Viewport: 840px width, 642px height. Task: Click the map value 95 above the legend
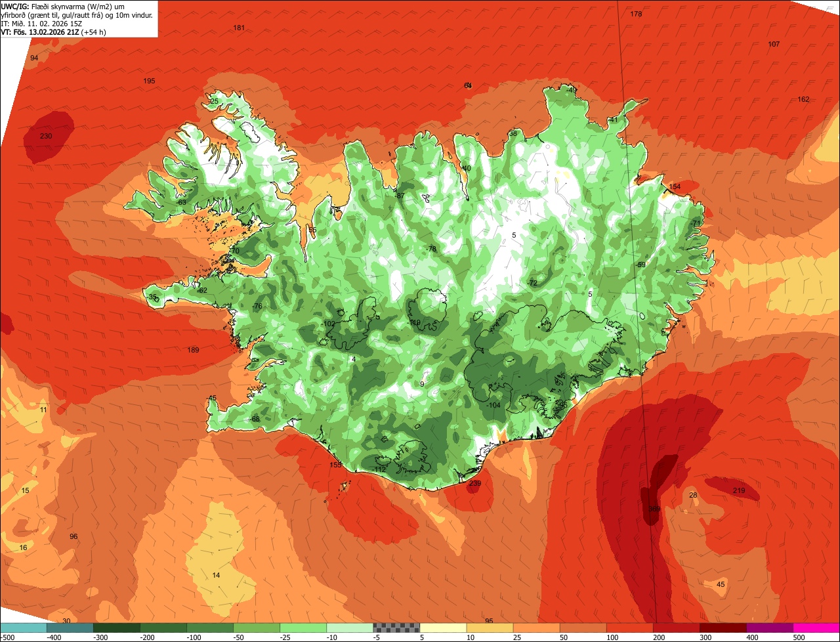pos(489,621)
